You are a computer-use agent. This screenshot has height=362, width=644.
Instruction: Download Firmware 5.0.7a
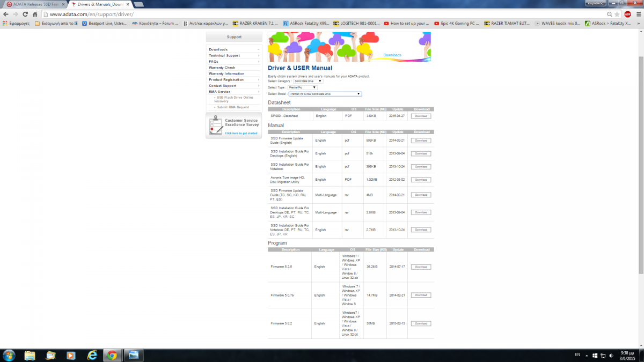pos(421,295)
